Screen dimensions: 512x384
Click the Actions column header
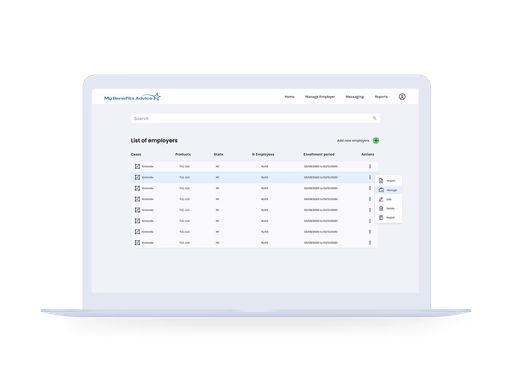[368, 154]
